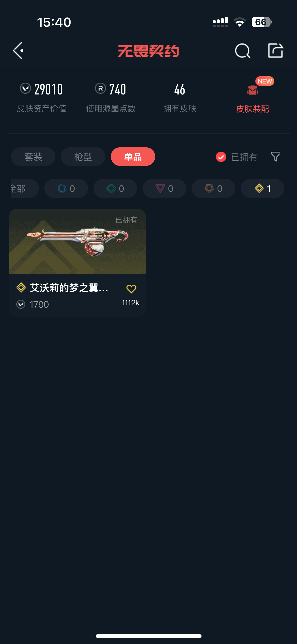
Task: Switch to the 枪型 tab
Action: [83, 157]
